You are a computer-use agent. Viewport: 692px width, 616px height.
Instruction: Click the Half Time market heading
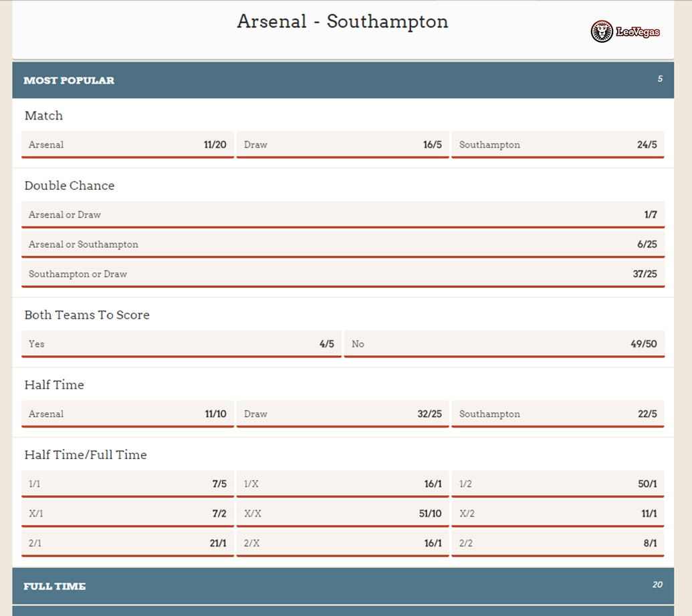click(x=54, y=385)
